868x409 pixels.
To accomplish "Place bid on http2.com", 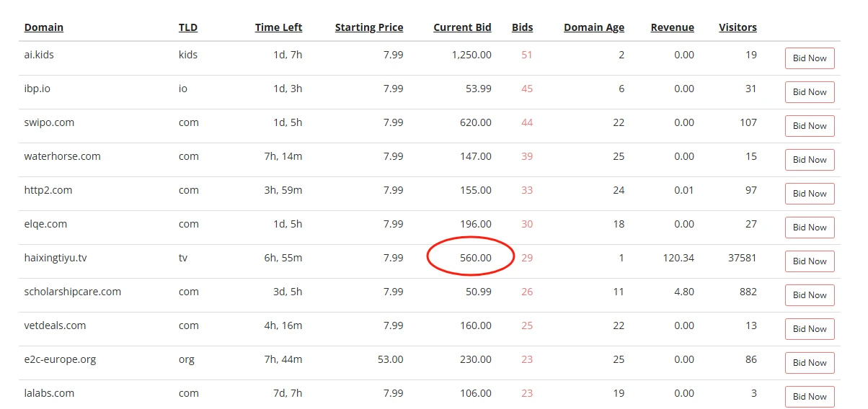I will pos(810,194).
